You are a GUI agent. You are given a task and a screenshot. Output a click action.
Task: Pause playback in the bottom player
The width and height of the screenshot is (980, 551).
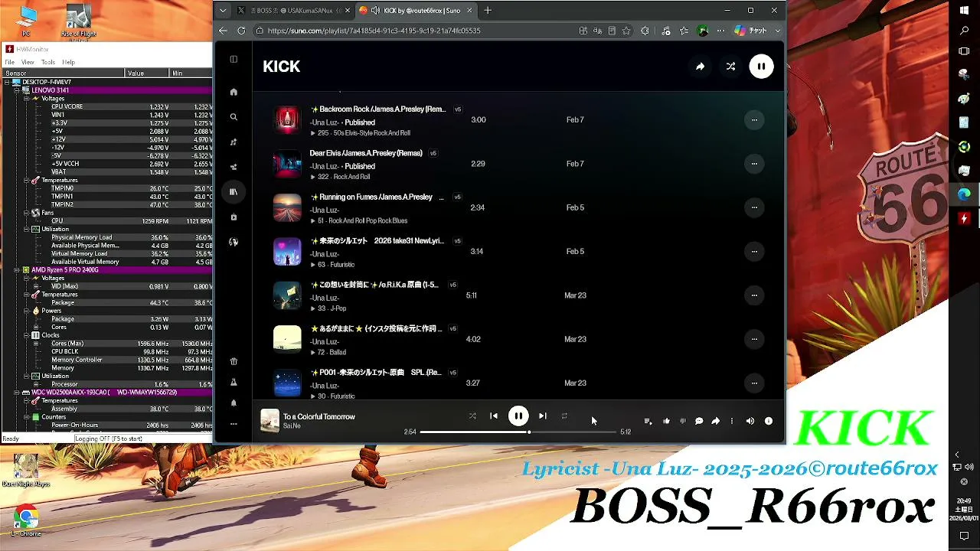click(x=518, y=416)
